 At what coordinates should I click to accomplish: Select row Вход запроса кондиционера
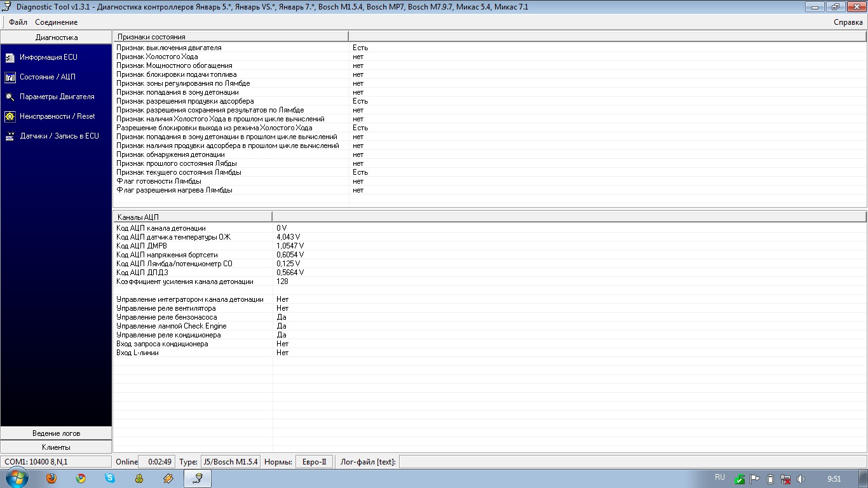pyautogui.click(x=490, y=344)
